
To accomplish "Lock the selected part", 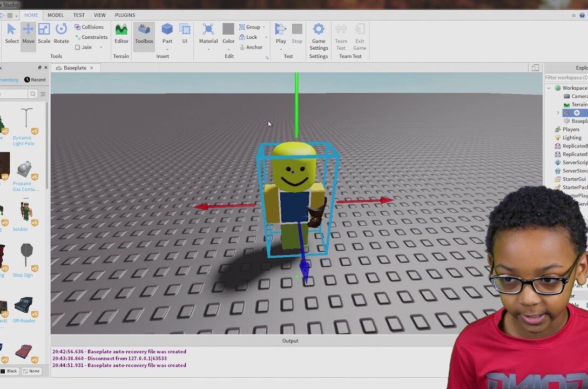I will click(248, 37).
